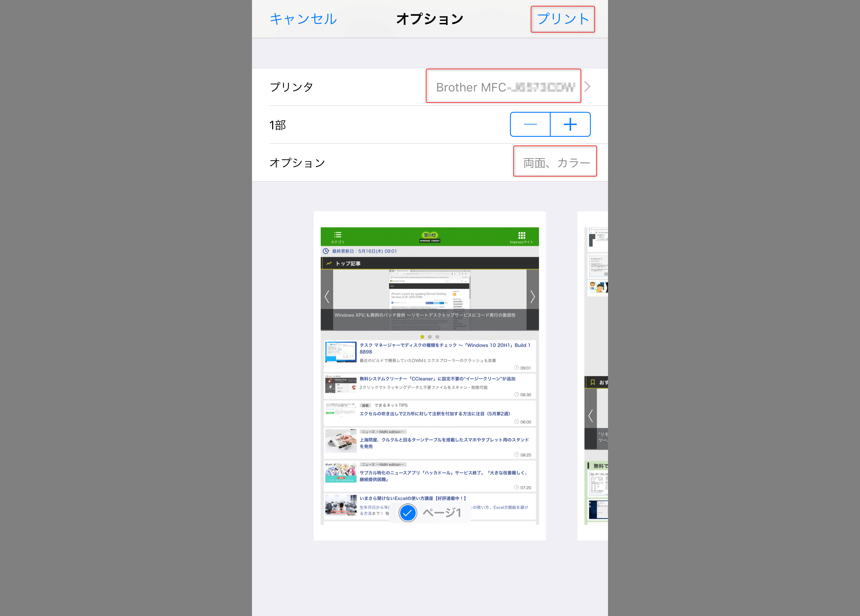The width and height of the screenshot is (860, 616).
Task: Deselect the ページ1 checkmark on the preview
Action: click(407, 513)
